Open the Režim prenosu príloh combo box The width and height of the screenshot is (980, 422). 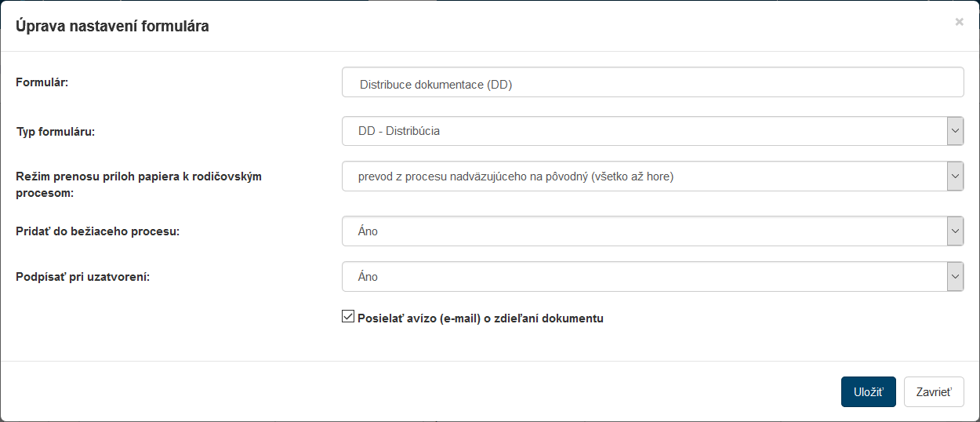pos(643,176)
